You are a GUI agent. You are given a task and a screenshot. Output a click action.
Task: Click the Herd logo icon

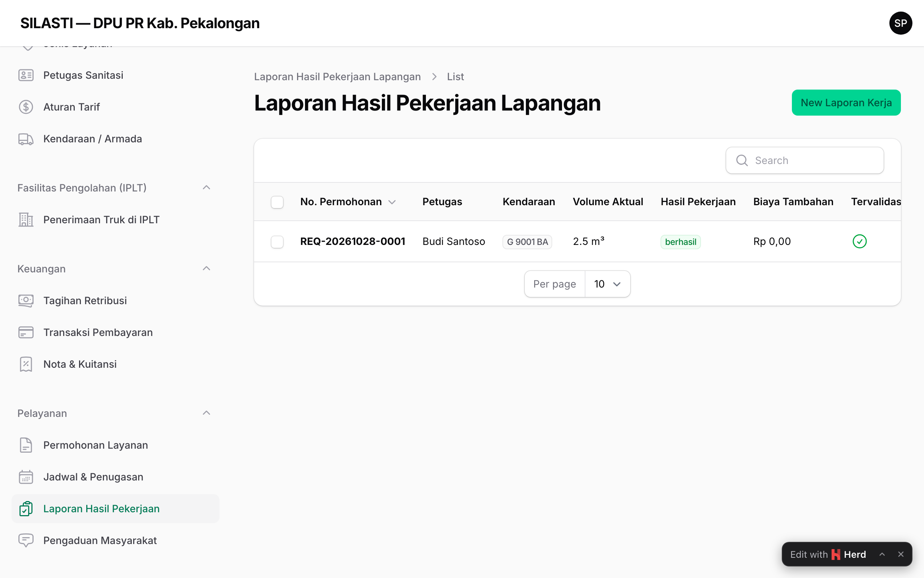coord(836,554)
